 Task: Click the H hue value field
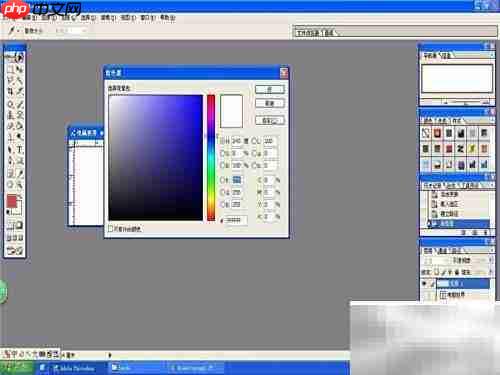pyautogui.click(x=237, y=141)
